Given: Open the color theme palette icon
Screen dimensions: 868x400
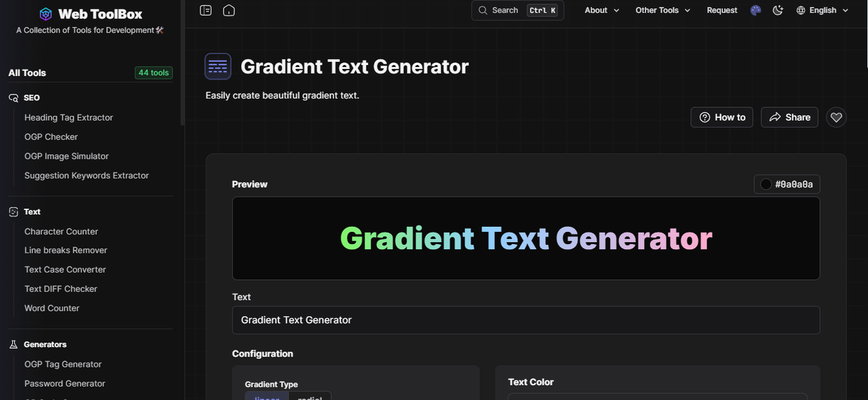Looking at the screenshot, I should [756, 10].
